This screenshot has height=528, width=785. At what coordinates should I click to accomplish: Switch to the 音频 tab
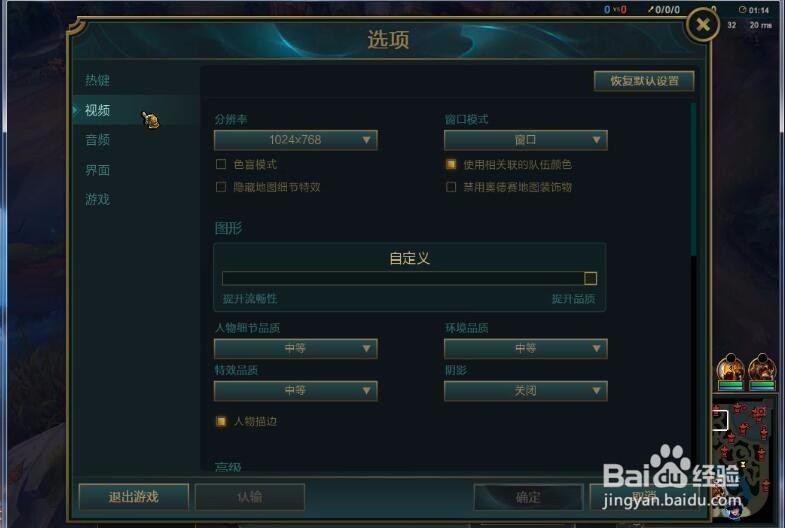point(98,140)
